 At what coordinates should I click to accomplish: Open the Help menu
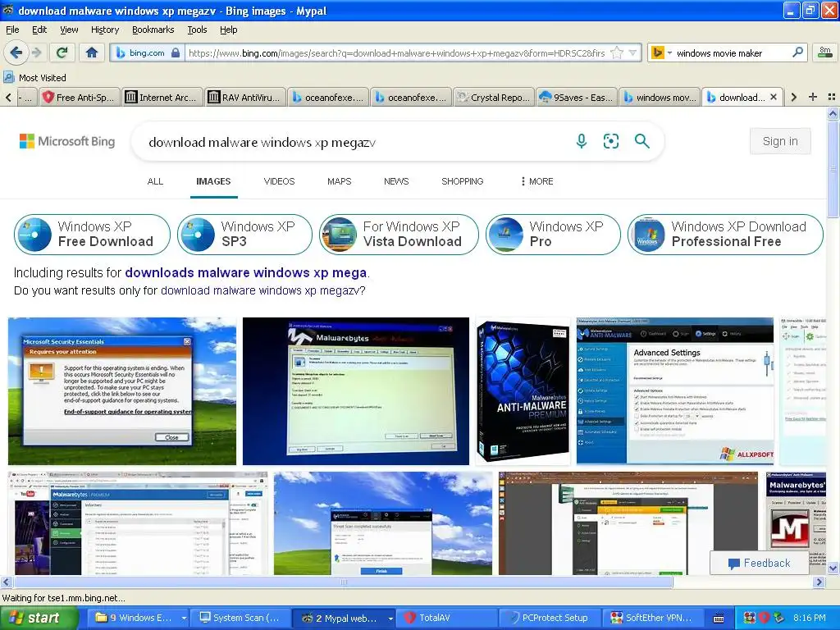[228, 30]
